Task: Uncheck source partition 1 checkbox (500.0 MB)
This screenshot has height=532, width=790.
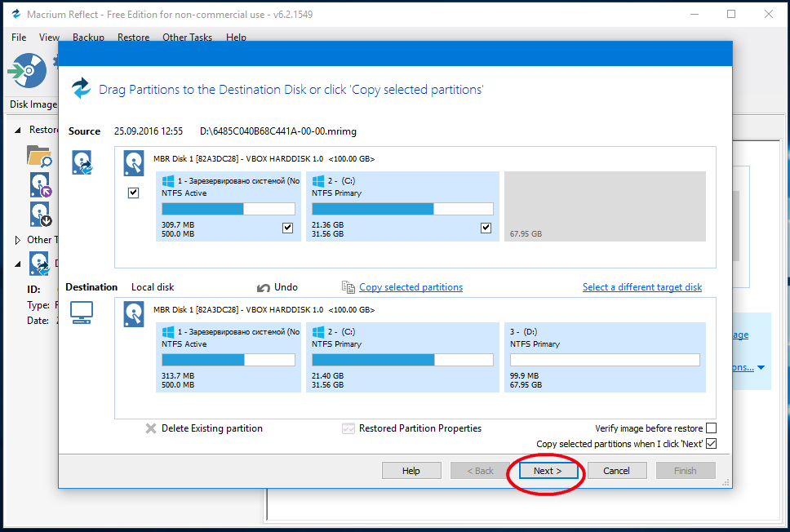Action: (x=288, y=228)
